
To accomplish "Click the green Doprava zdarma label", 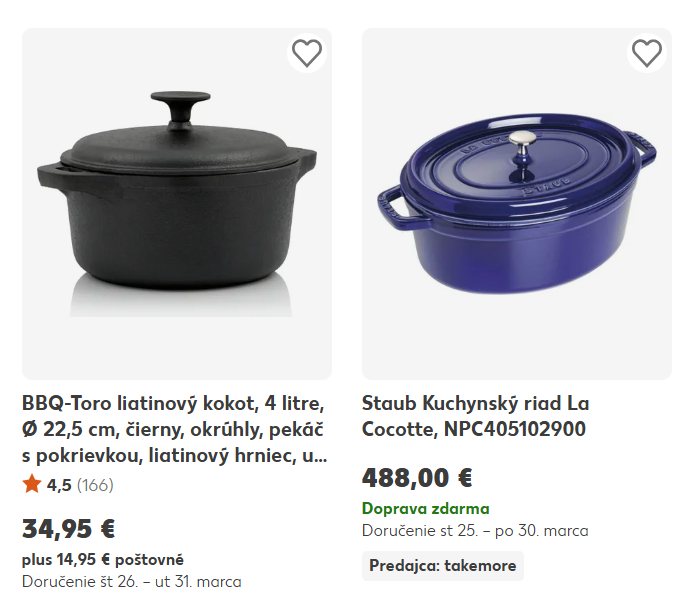I will 425,508.
